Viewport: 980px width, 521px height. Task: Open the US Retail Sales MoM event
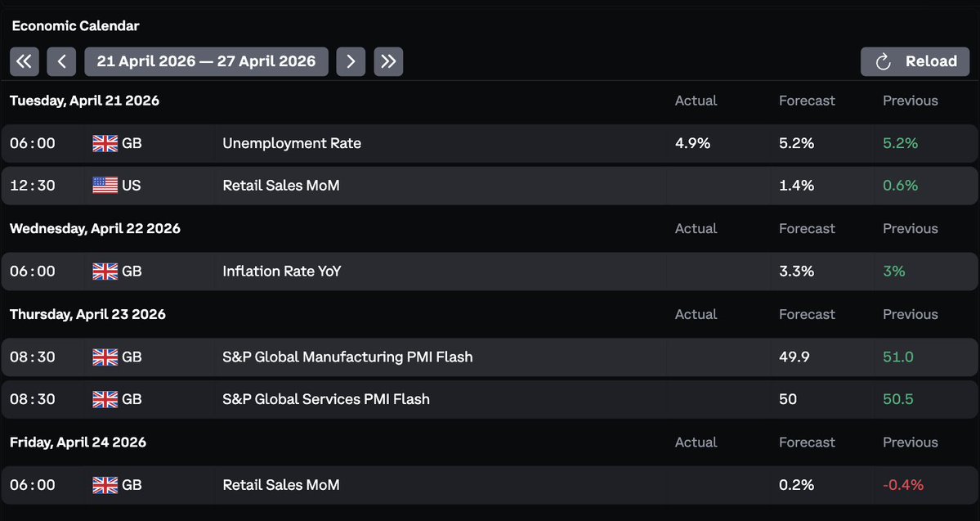point(281,186)
